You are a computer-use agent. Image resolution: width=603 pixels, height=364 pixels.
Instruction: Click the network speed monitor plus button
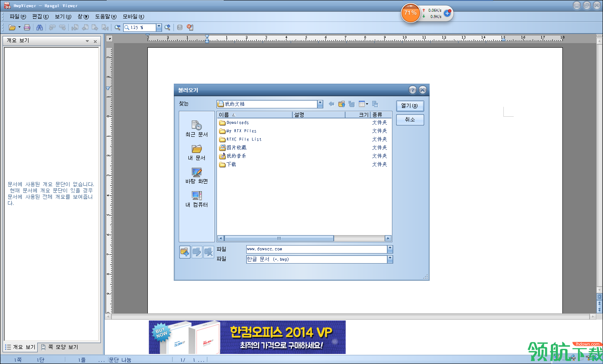point(447,13)
